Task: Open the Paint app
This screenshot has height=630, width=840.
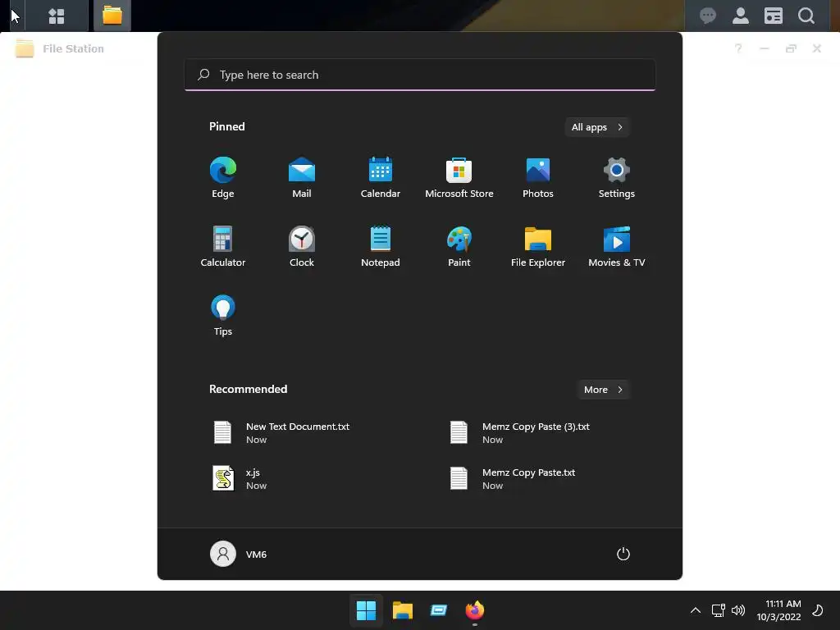Action: [459, 246]
